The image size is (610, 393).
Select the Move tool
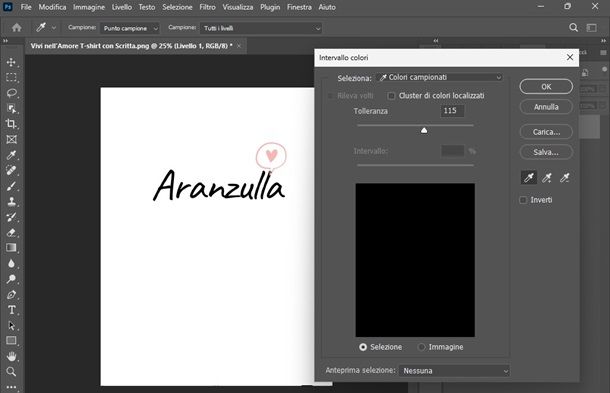click(x=11, y=62)
